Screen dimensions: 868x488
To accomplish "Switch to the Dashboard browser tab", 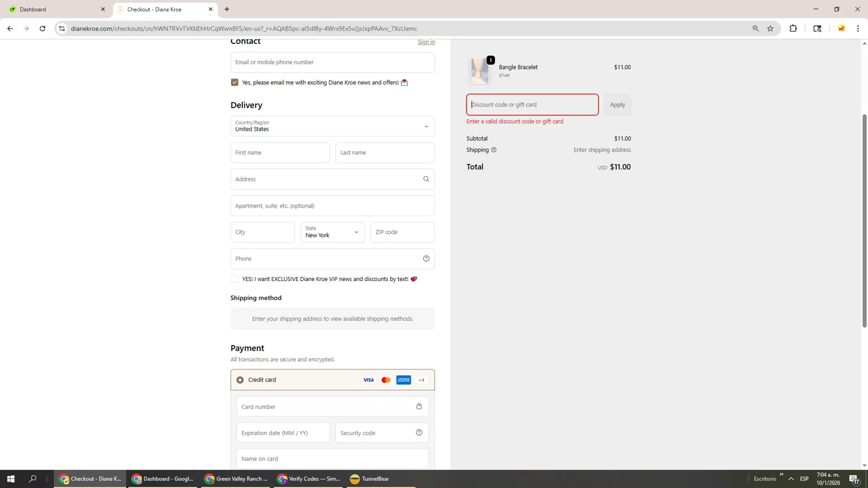I will tap(57, 9).
